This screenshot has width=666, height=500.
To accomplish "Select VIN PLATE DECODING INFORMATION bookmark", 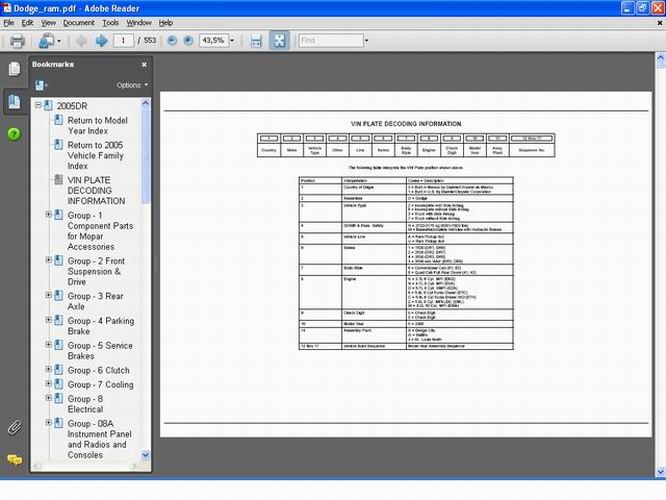I will 96,191.
